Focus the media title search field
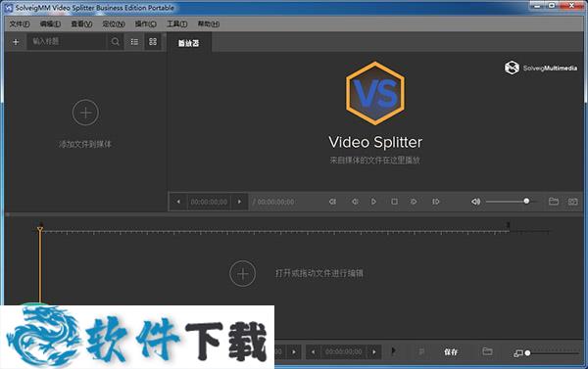This screenshot has height=369, width=588. point(67,41)
